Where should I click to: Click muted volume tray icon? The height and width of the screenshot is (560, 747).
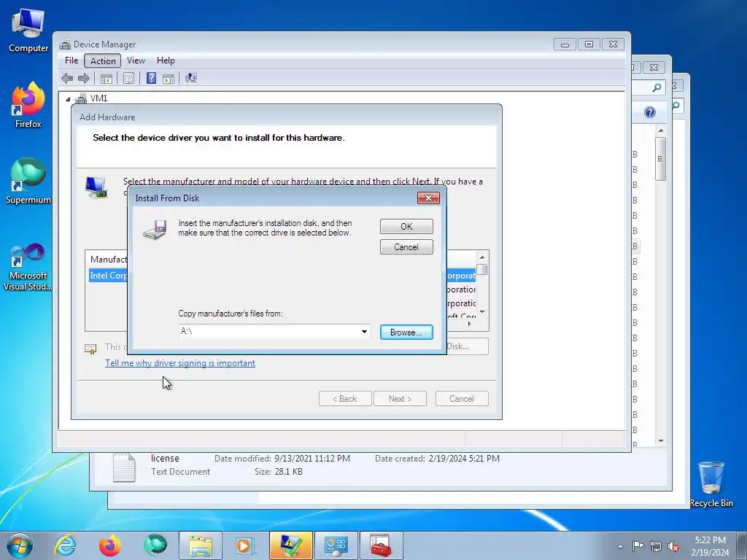(x=673, y=546)
